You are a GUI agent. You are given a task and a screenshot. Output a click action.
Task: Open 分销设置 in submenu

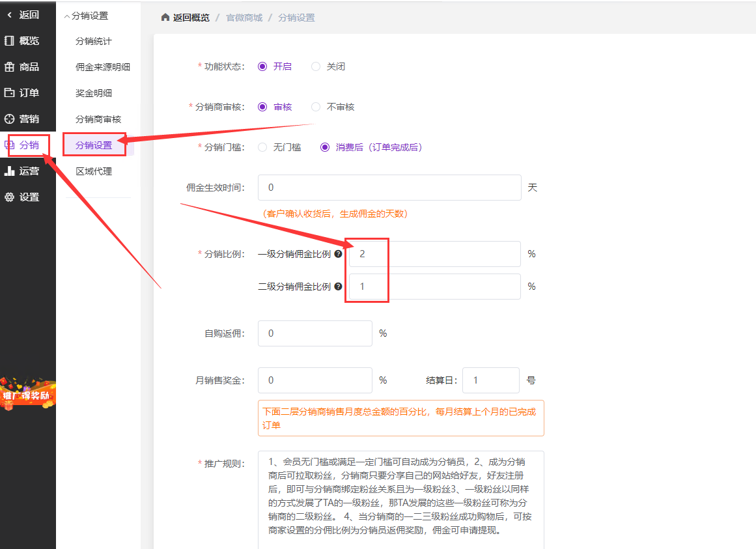coord(94,145)
